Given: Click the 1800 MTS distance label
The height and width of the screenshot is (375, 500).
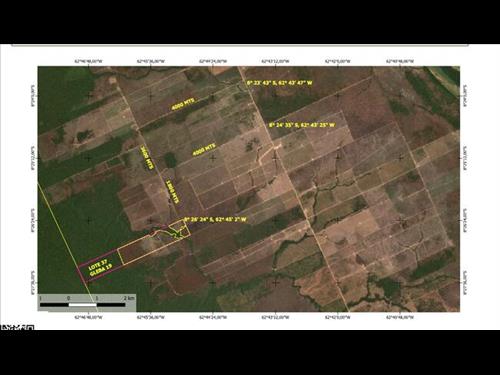Looking at the screenshot, I should [x=173, y=192].
